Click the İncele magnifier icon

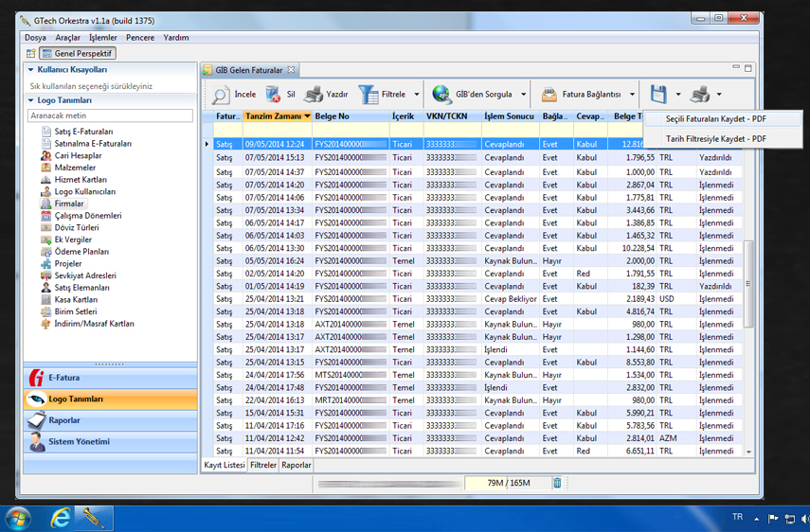click(221, 95)
